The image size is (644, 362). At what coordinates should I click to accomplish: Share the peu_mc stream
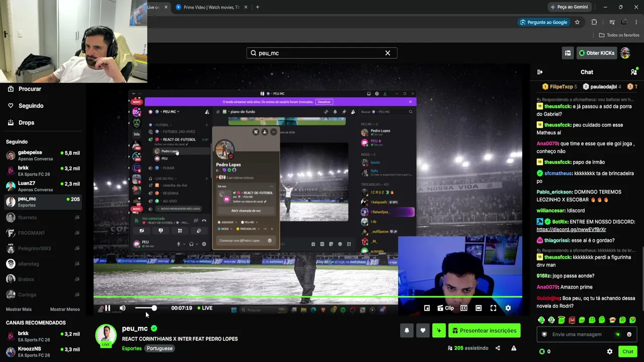pyautogui.click(x=498, y=348)
